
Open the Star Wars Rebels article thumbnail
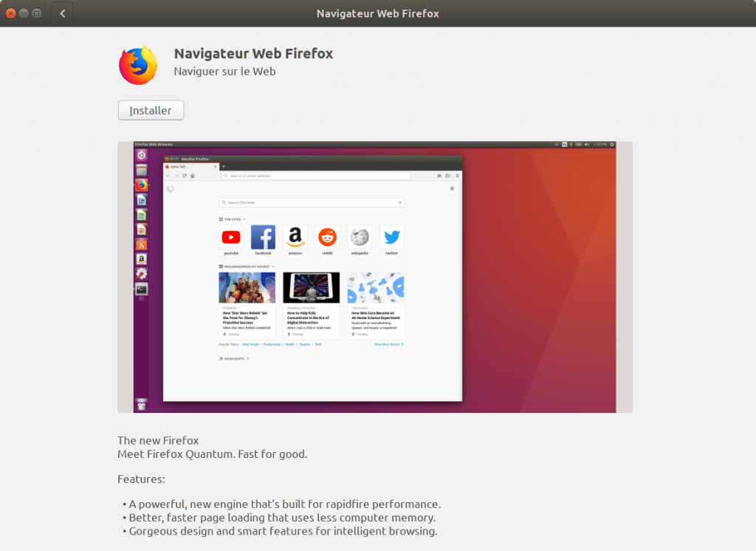click(x=247, y=287)
